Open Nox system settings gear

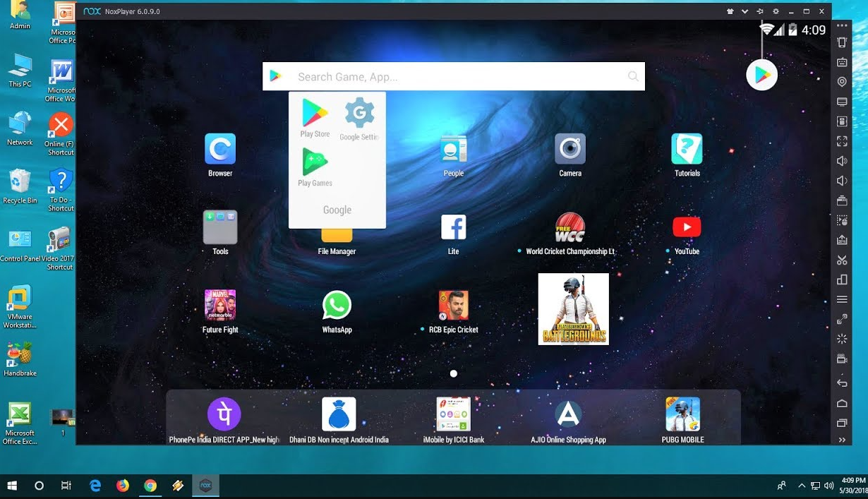(776, 11)
